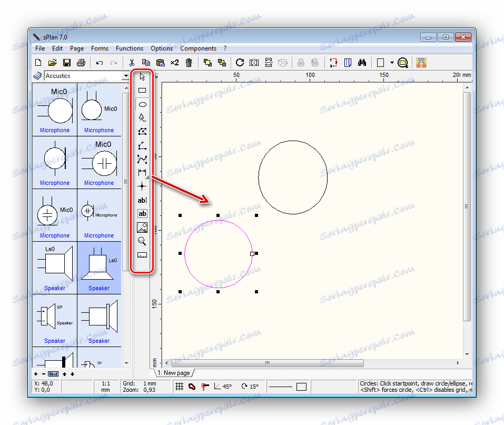Open the File menu
The height and width of the screenshot is (425, 504).
coord(40,48)
